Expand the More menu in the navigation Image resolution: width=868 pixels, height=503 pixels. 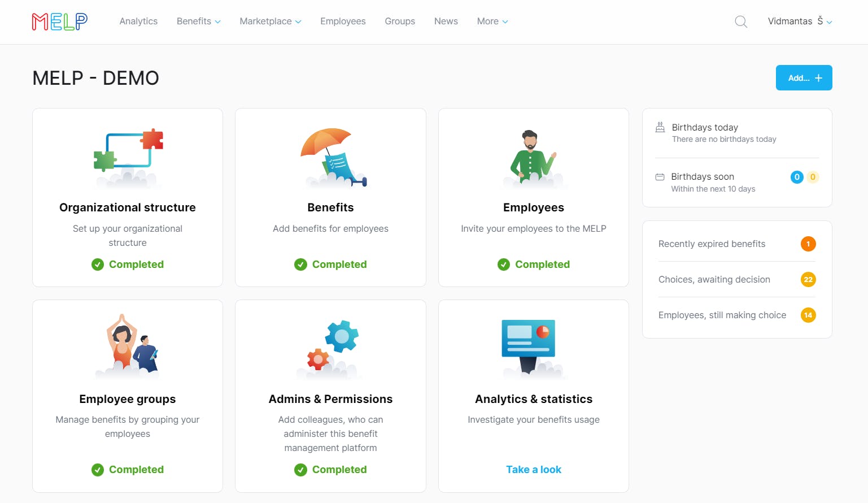coord(491,21)
